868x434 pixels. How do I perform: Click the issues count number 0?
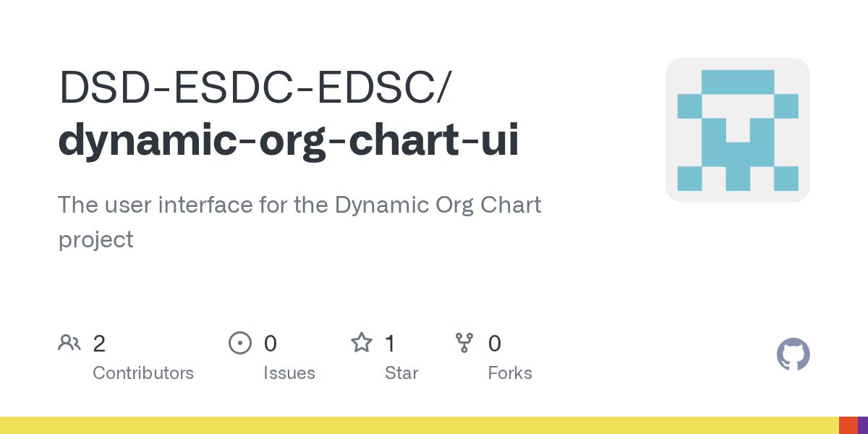(271, 343)
